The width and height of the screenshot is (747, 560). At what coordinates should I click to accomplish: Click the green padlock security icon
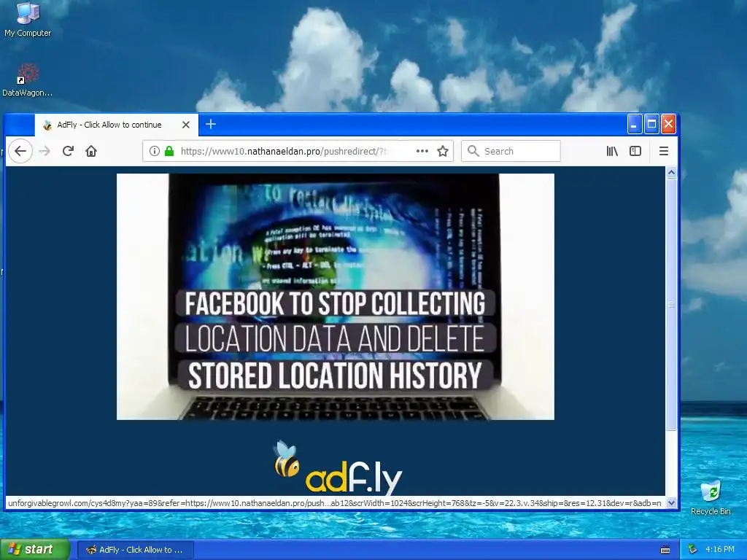pos(169,151)
